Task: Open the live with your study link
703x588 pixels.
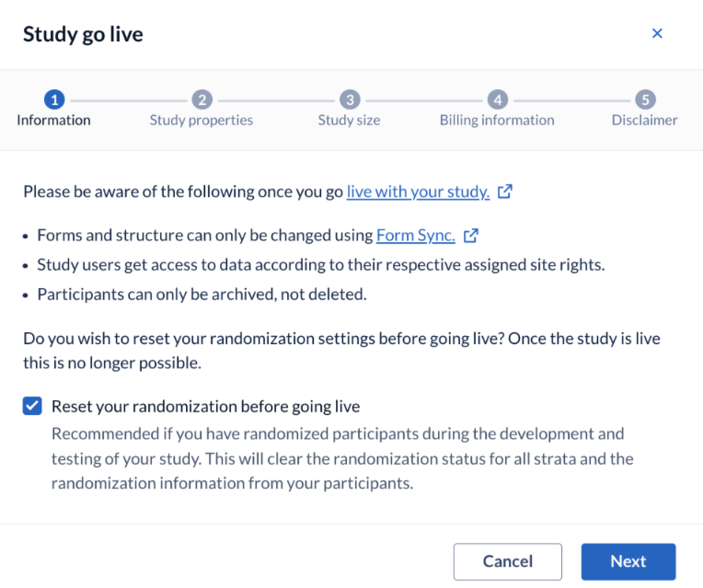Action: tap(418, 192)
